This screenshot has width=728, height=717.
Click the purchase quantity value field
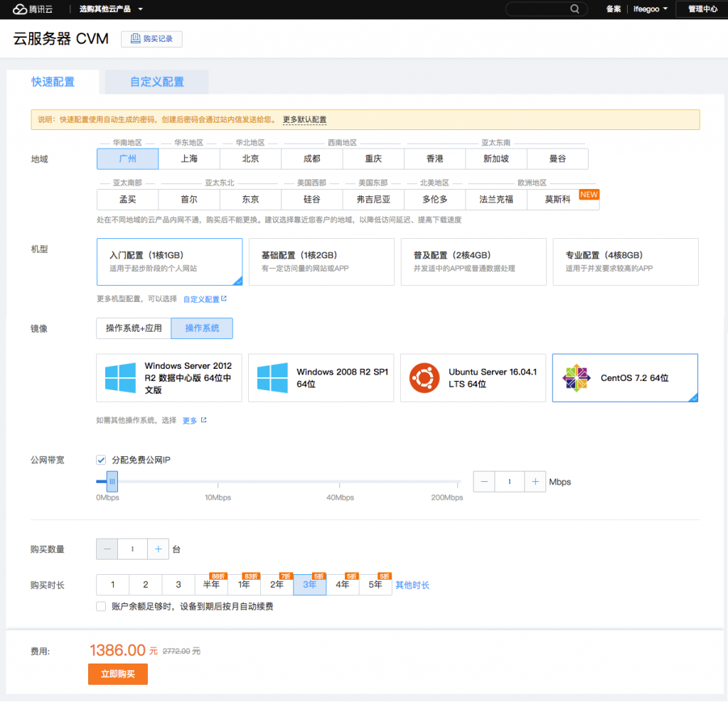click(x=133, y=549)
